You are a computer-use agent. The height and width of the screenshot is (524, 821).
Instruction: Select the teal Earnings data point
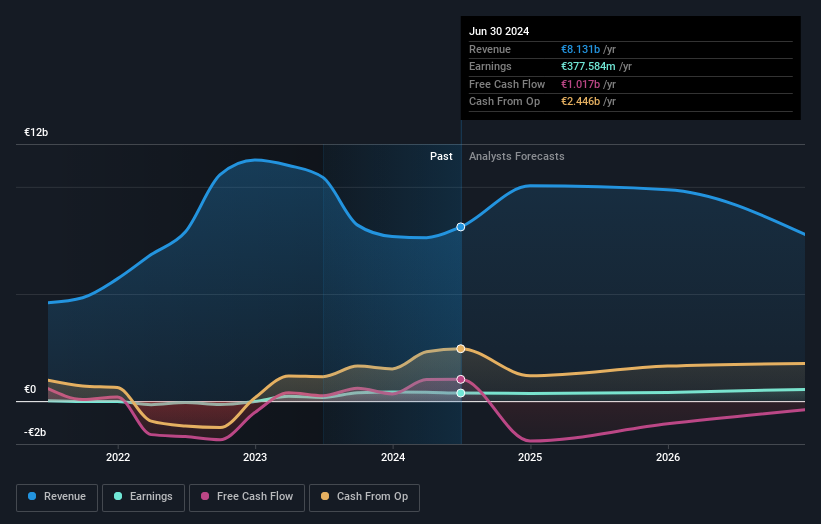pyautogui.click(x=461, y=393)
